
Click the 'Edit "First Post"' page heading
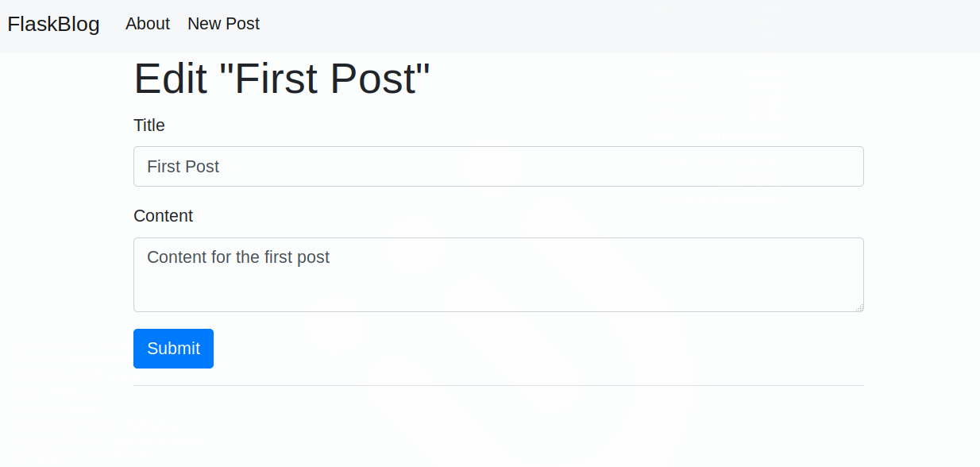282,79
